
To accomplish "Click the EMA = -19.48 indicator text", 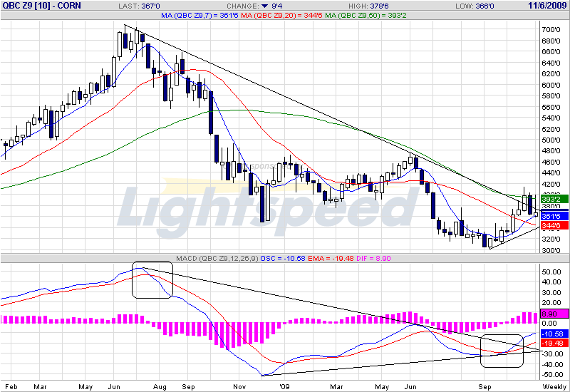I will pyautogui.click(x=331, y=258).
